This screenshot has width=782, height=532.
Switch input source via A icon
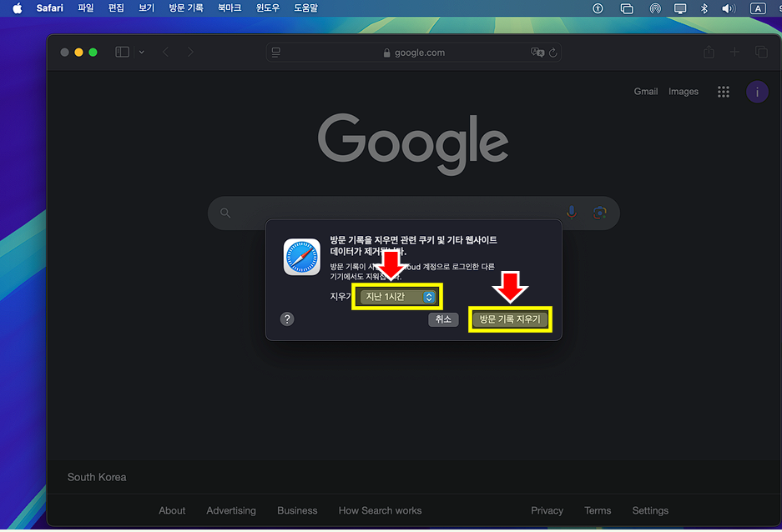tap(758, 8)
